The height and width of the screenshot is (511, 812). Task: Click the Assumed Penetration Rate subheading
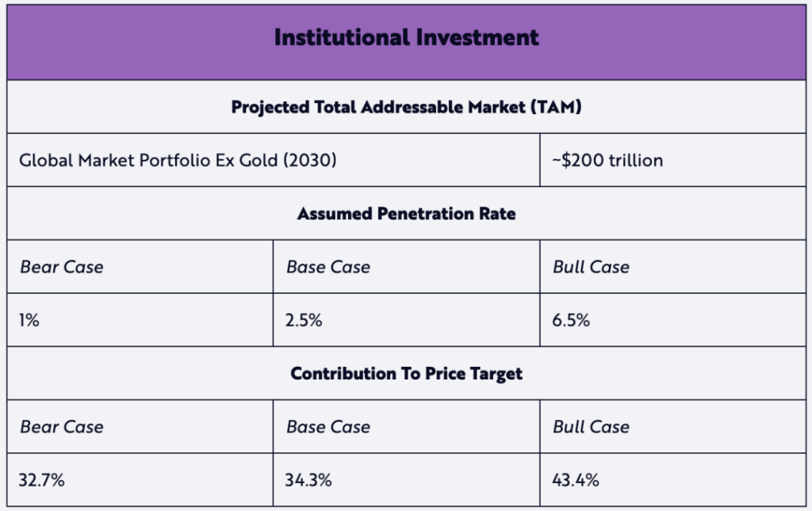(406, 213)
